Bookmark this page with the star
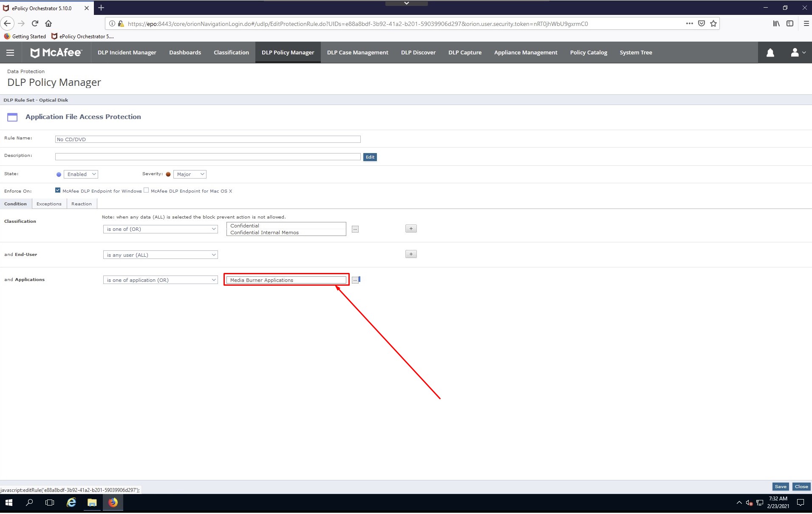Image resolution: width=812 pixels, height=514 pixels. point(713,23)
